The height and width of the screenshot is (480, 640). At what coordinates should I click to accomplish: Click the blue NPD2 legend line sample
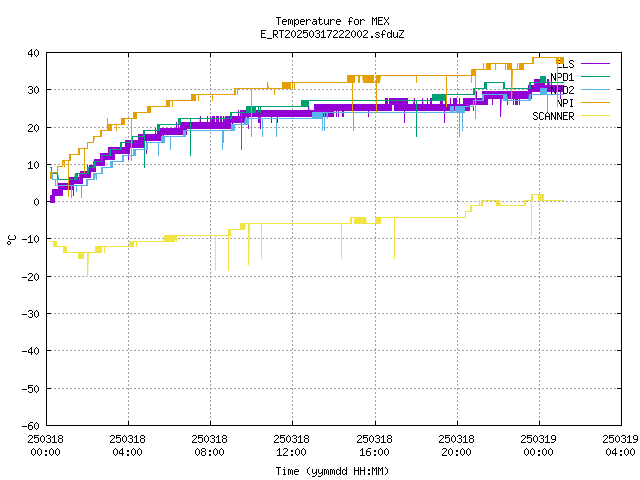595,90
